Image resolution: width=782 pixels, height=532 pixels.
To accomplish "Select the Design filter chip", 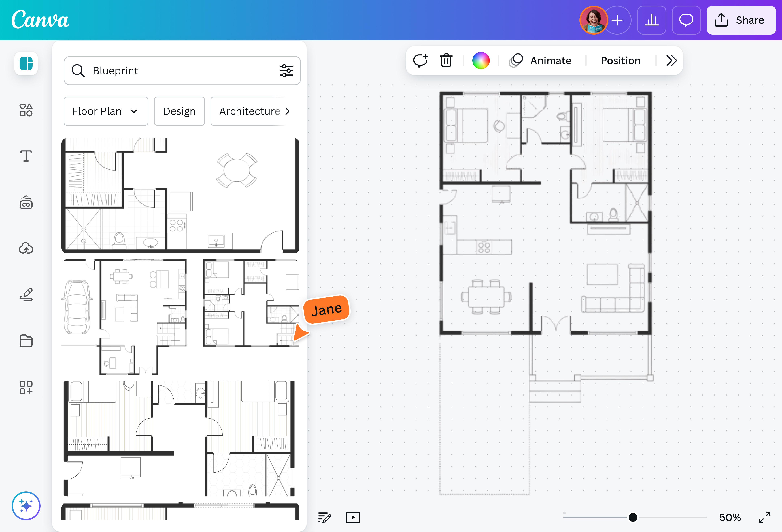I will [179, 111].
